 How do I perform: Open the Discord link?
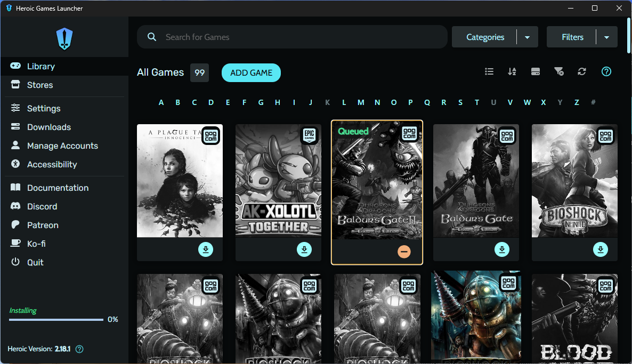point(64,206)
